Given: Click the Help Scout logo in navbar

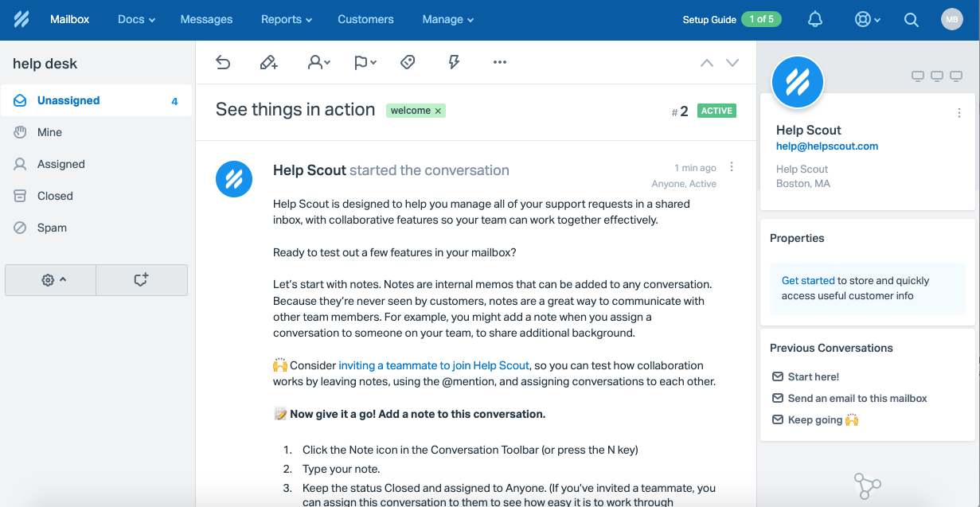Looking at the screenshot, I should pyautogui.click(x=21, y=19).
